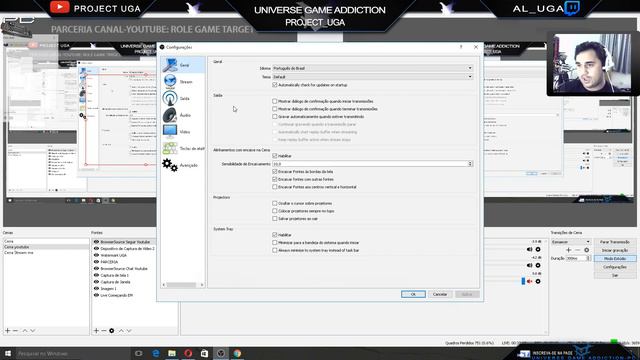
Task: Click Iniciar gravação button
Action: point(615,250)
